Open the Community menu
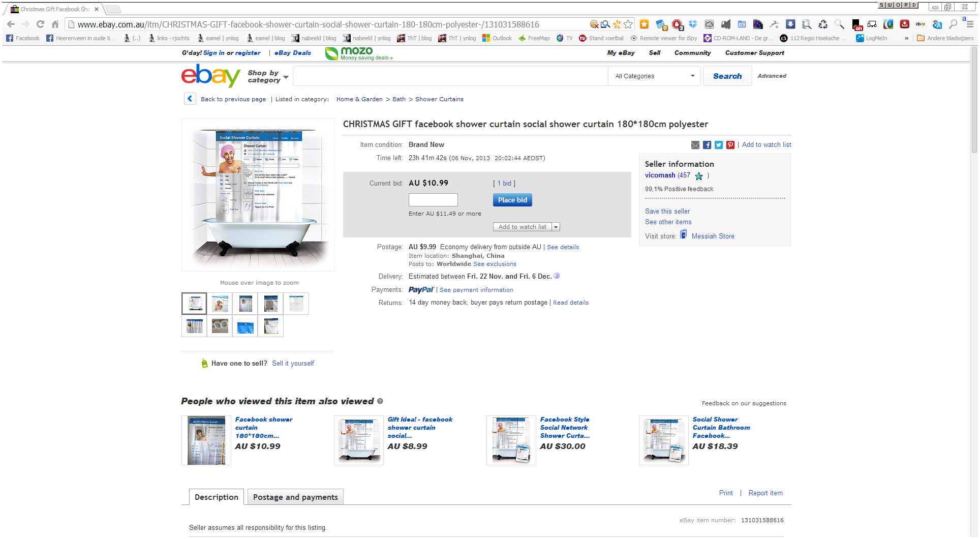The width and height of the screenshot is (980, 539). (x=692, y=53)
